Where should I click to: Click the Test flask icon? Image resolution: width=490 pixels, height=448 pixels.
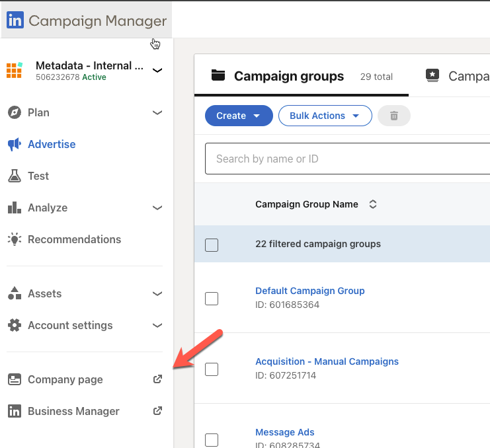[15, 176]
